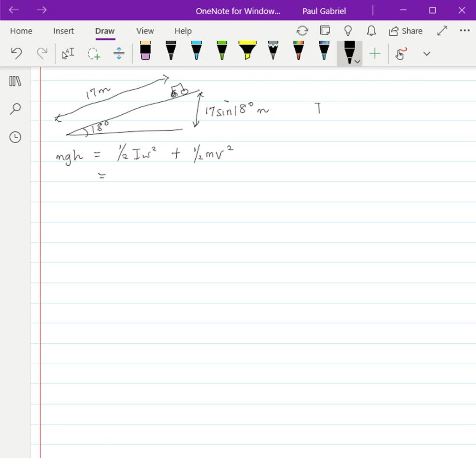
Task: Click the Add Pen plus icon
Action: coord(375,54)
